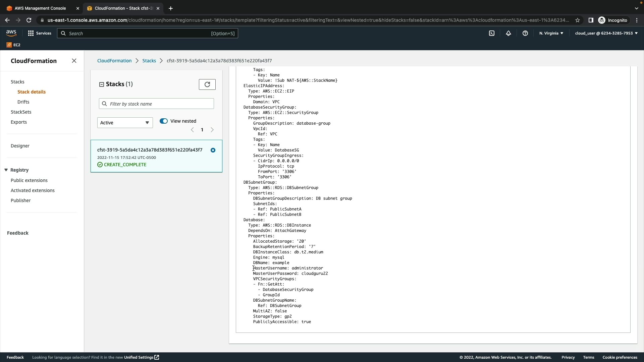Collapse the Registry section

6,170
